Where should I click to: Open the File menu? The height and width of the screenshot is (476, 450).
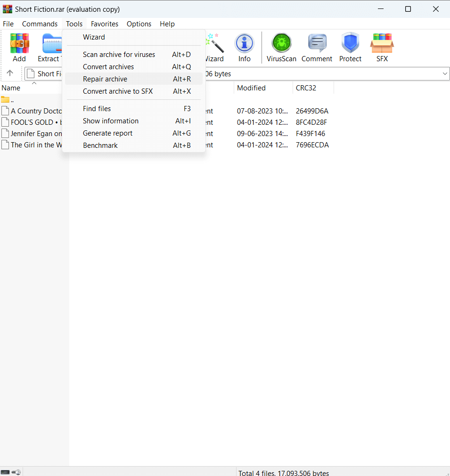(x=8, y=24)
